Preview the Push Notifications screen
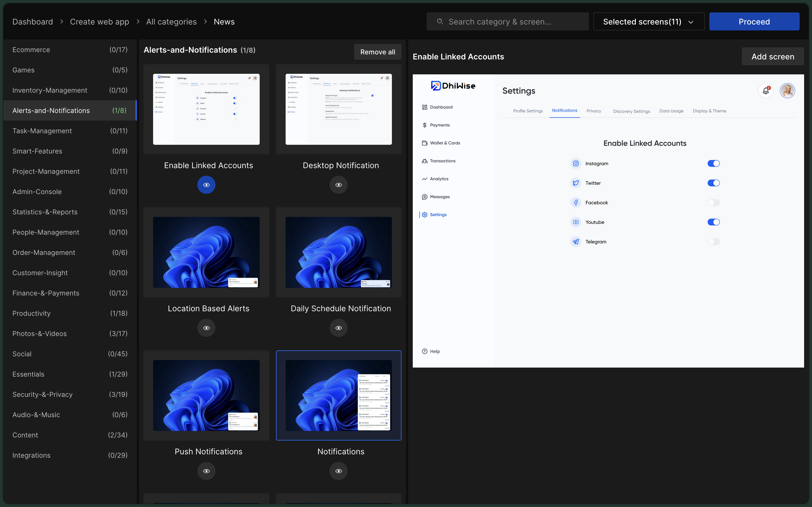 pos(206,471)
